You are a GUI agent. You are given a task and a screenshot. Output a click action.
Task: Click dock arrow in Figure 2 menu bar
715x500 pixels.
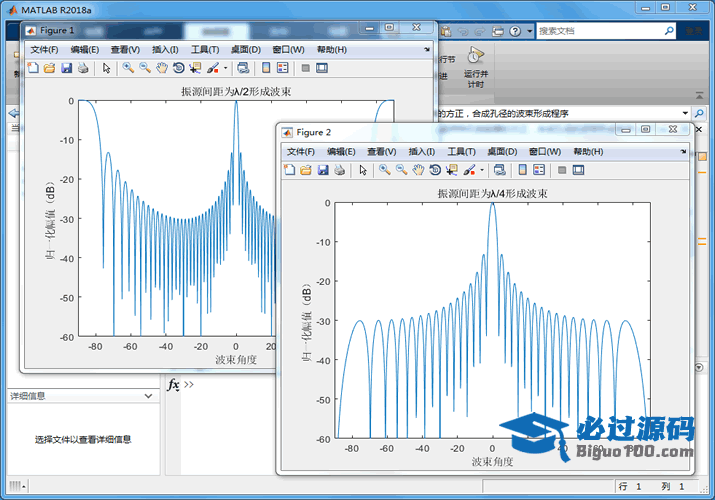click(683, 151)
